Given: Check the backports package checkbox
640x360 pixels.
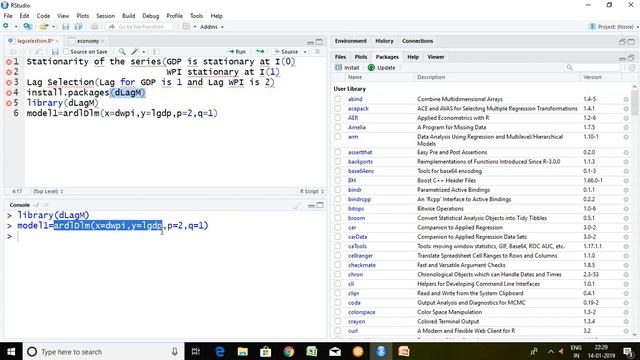Looking at the screenshot, I should point(338,162).
